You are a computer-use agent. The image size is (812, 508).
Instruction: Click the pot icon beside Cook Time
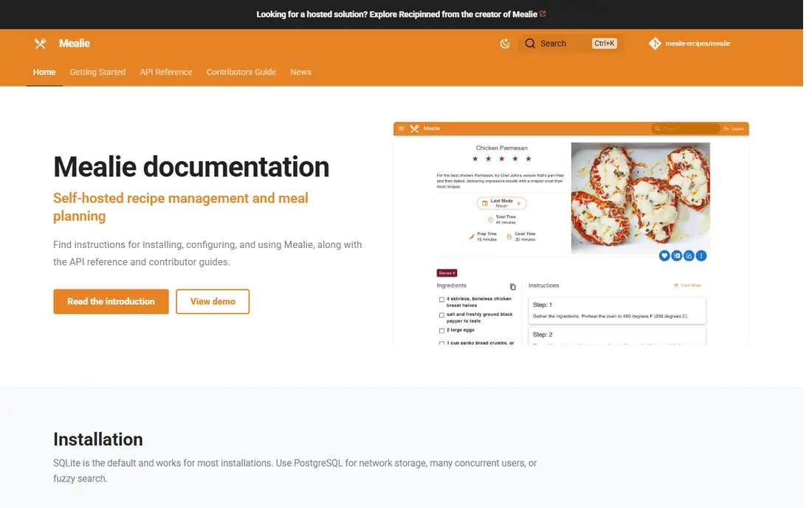[509, 237]
